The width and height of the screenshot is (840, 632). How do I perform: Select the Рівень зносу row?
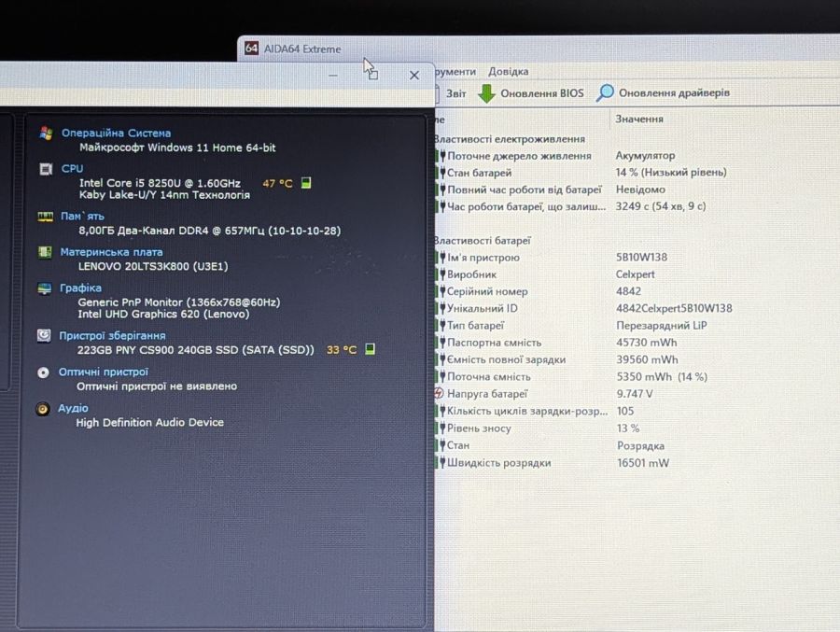(538, 428)
